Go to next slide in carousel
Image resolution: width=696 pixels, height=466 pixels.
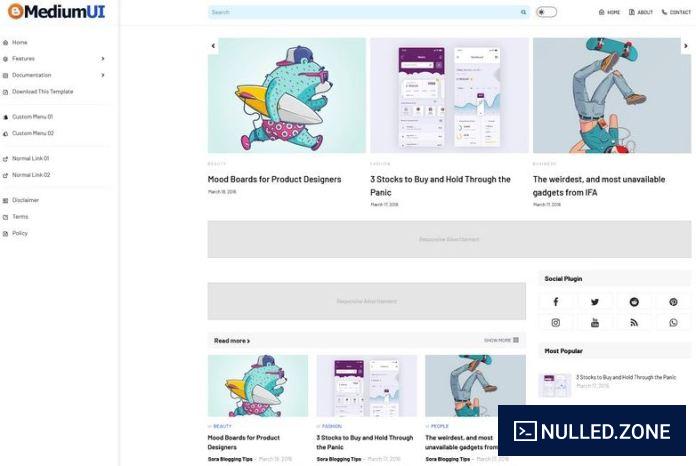tap(686, 46)
